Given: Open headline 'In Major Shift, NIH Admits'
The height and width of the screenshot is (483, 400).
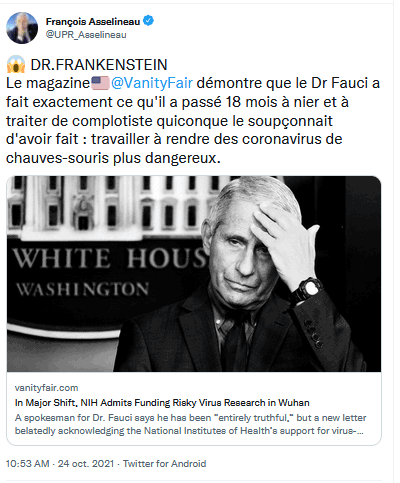Looking at the screenshot, I should click(162, 403).
